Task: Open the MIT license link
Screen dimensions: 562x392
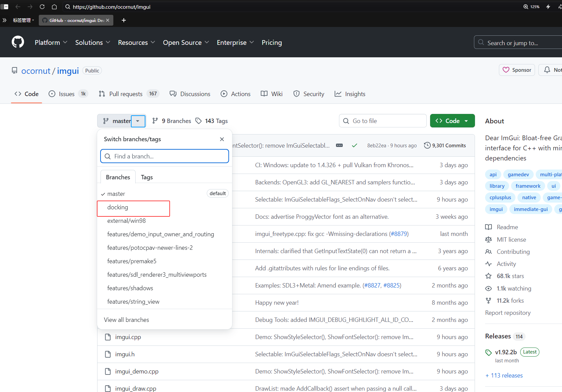Action: pos(506,239)
